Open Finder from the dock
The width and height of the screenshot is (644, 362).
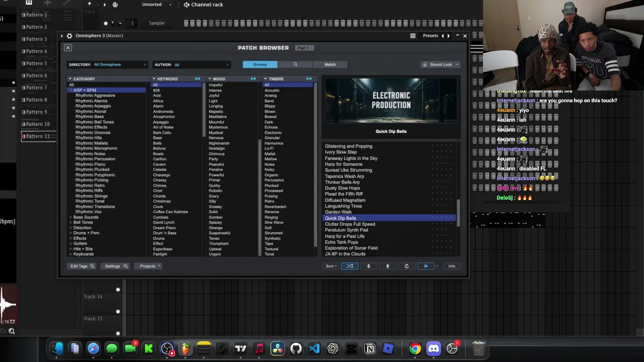pyautogui.click(x=56, y=348)
